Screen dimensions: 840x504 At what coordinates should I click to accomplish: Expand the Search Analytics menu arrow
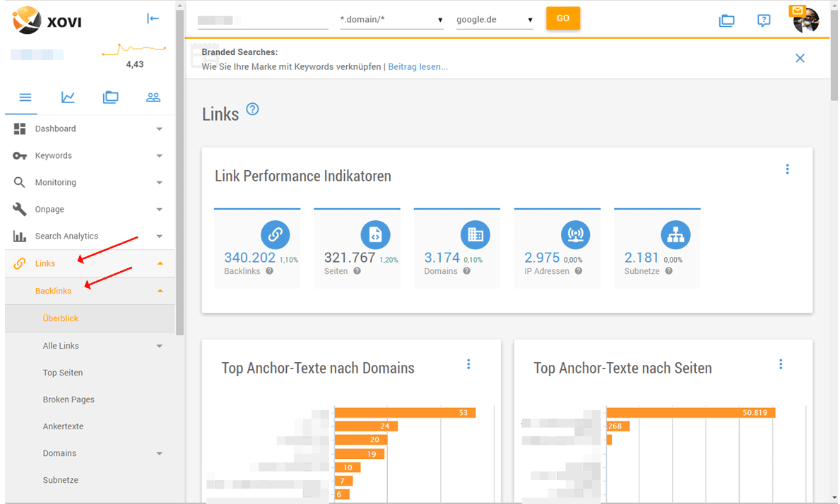159,236
